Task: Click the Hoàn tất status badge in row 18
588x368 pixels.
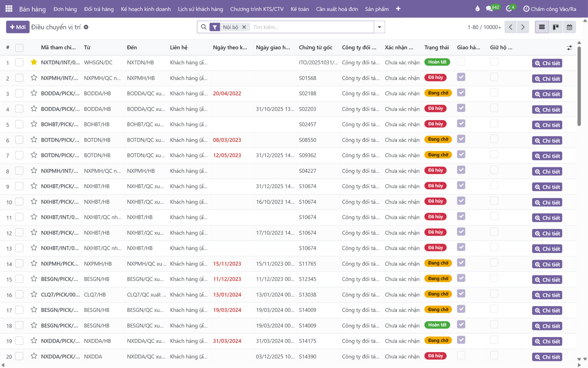Action: tap(437, 325)
